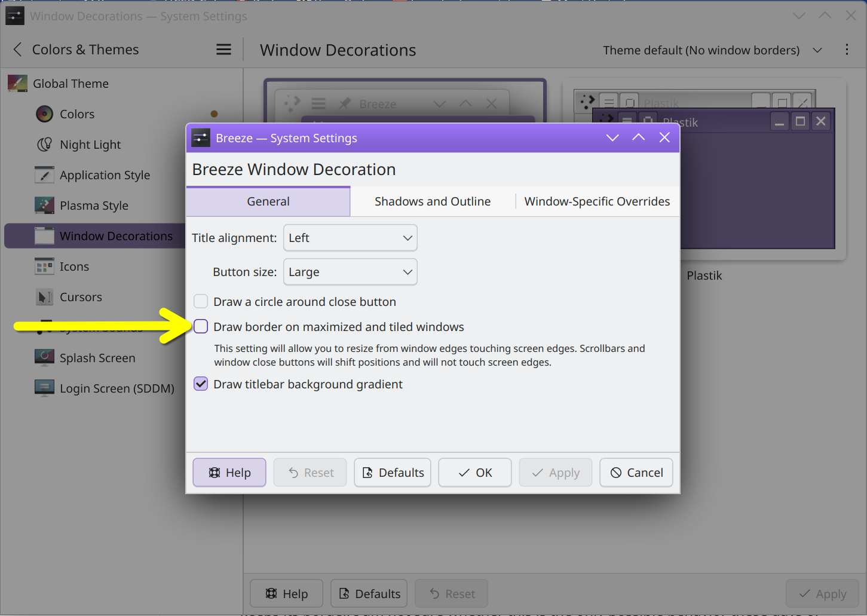
Task: Click Help in the main settings window
Action: tap(286, 593)
